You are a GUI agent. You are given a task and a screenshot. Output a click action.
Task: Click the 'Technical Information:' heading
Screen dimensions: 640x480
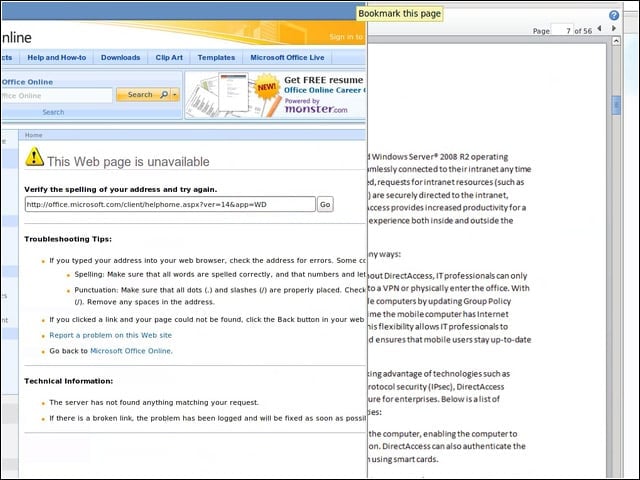(69, 381)
